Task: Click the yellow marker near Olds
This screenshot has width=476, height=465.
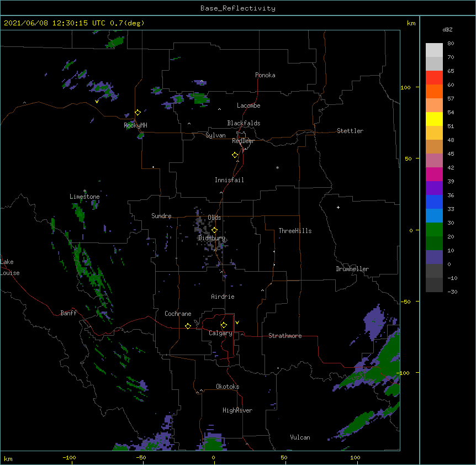Action: click(x=214, y=230)
